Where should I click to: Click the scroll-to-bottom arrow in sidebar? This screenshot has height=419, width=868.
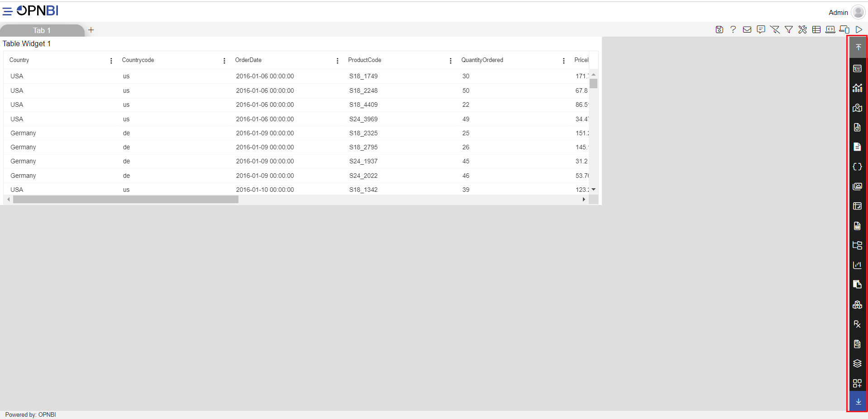858,401
